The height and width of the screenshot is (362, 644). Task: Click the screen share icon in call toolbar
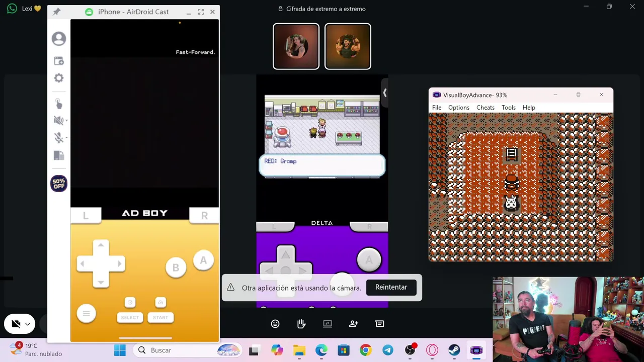328,324
